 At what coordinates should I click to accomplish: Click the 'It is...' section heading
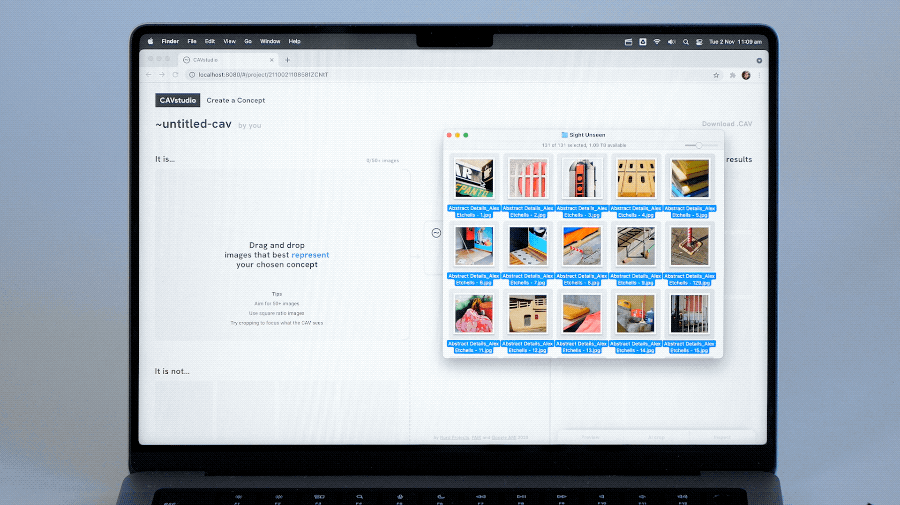(165, 159)
